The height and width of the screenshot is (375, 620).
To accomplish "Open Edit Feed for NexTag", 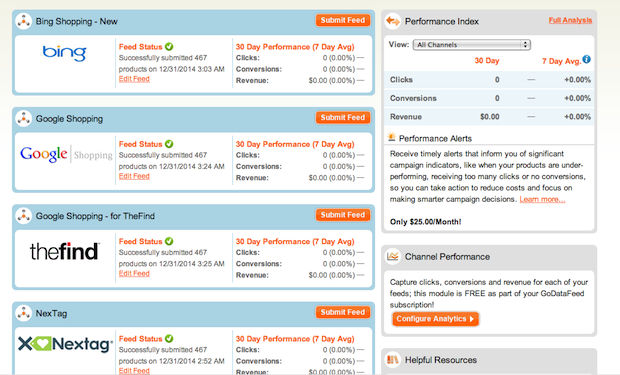I will coord(134,371).
